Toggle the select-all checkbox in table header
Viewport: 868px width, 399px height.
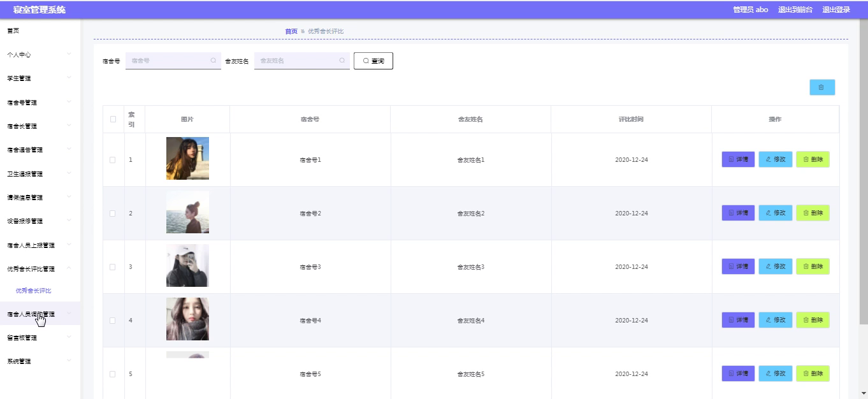pos(113,119)
